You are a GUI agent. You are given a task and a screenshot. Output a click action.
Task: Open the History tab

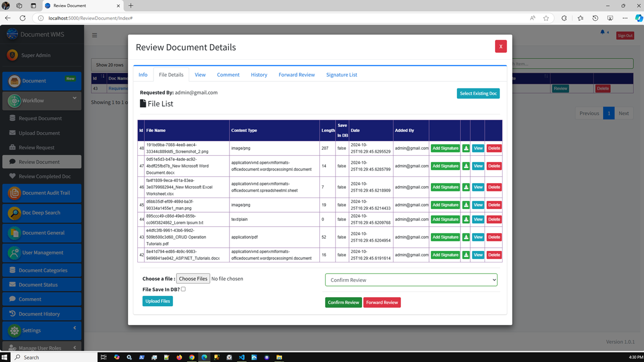259,74
